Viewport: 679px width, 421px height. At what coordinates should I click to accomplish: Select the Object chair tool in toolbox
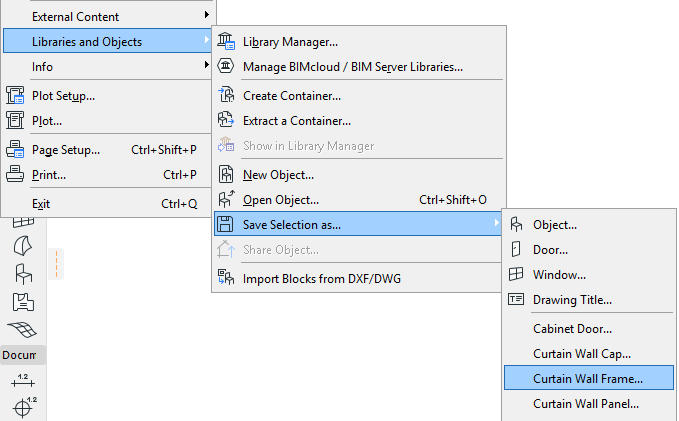(x=21, y=274)
